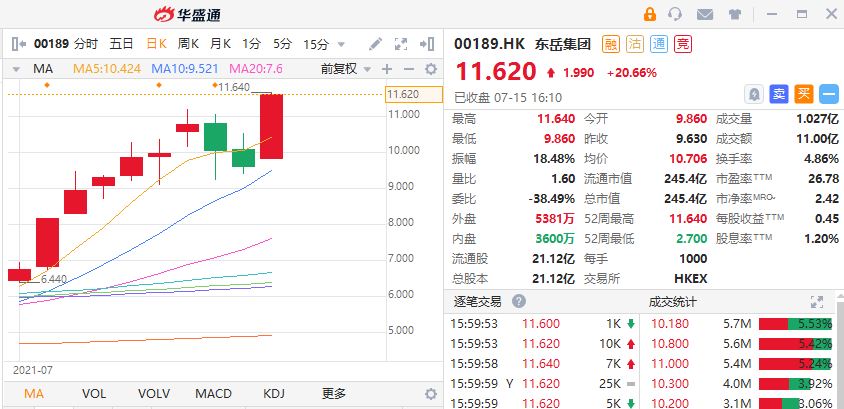844x409 pixels.
Task: Click the 逐笔交易 header
Action: tap(477, 302)
